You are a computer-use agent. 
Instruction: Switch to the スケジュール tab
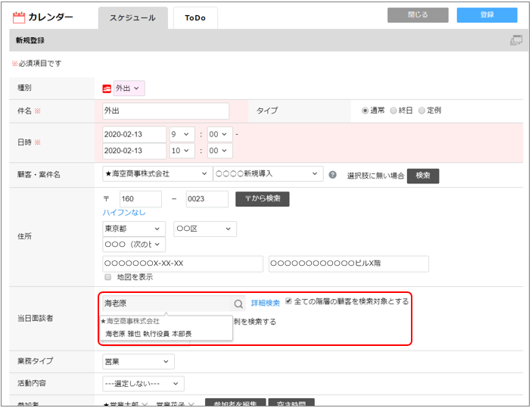pyautogui.click(x=132, y=18)
